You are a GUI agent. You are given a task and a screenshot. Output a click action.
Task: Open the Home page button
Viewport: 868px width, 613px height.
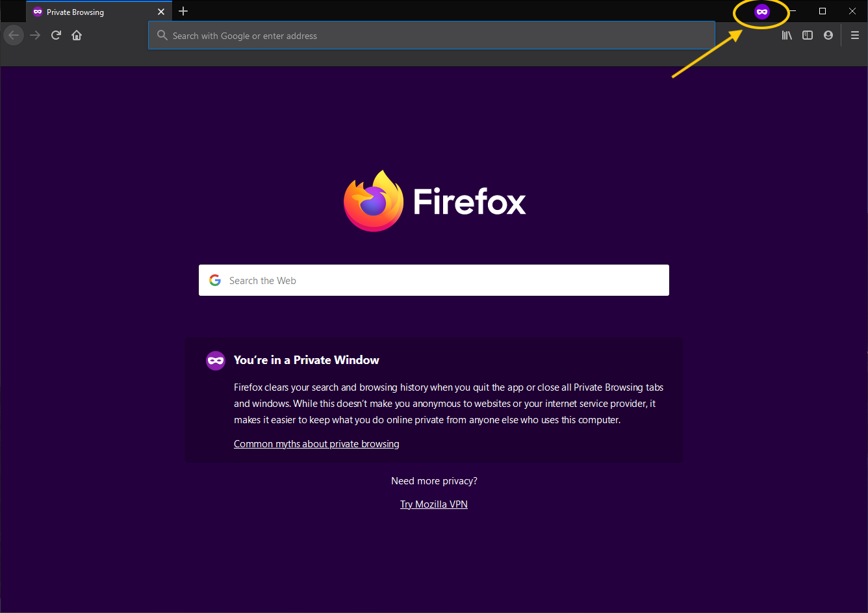(x=77, y=35)
